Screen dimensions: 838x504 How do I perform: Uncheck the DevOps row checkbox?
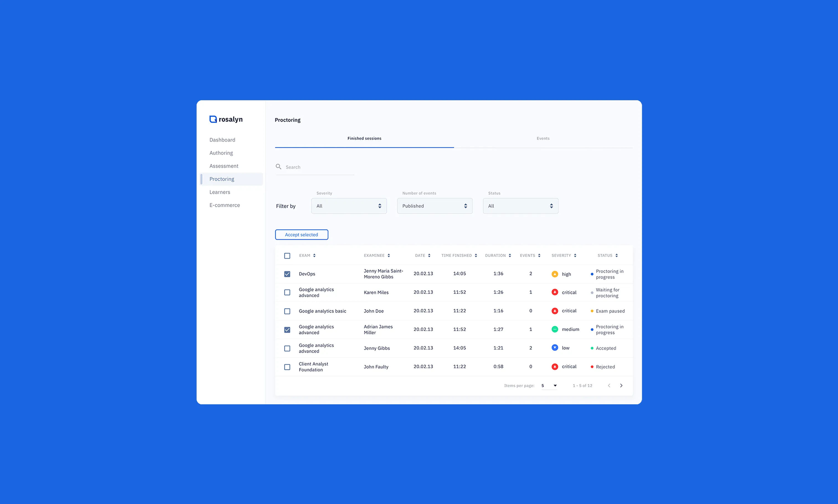pyautogui.click(x=287, y=274)
